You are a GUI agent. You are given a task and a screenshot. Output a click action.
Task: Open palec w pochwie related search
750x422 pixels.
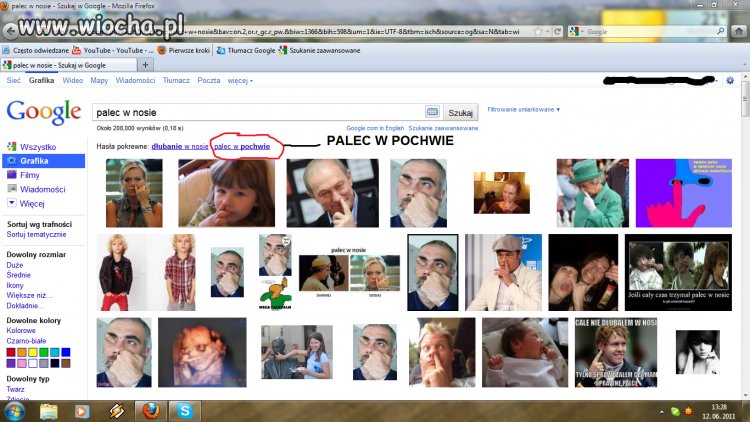pos(242,146)
